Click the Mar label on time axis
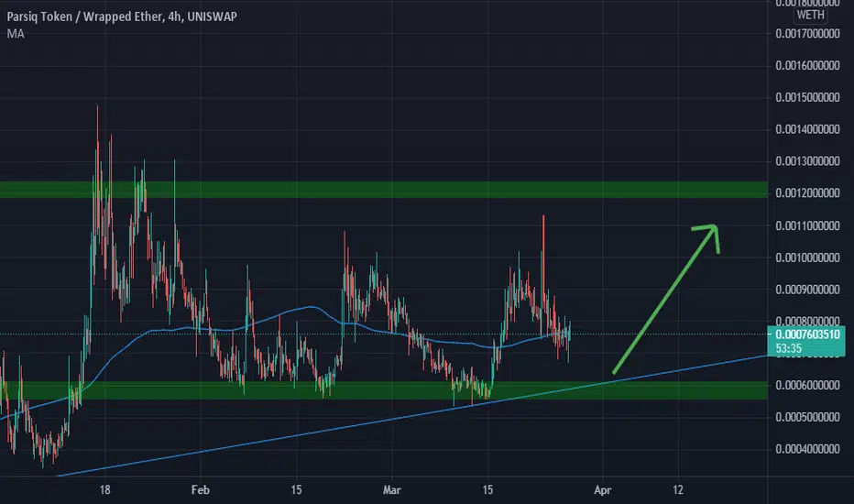Screen dimensions: 854x504 click(x=391, y=490)
